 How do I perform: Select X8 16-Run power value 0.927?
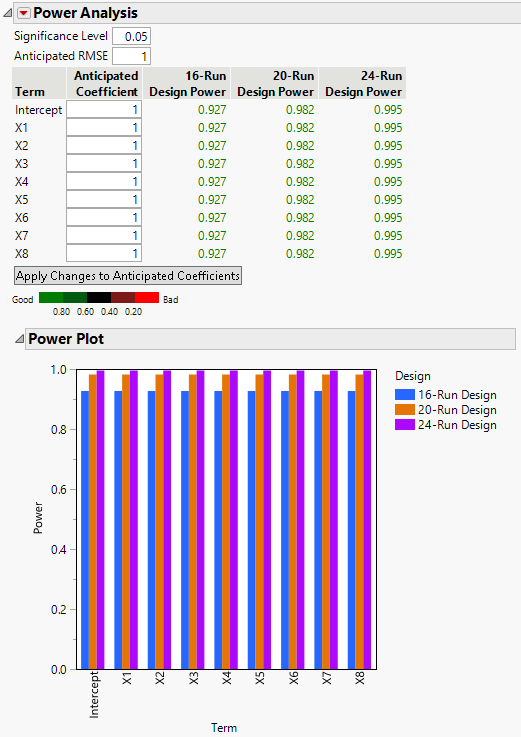click(x=212, y=253)
